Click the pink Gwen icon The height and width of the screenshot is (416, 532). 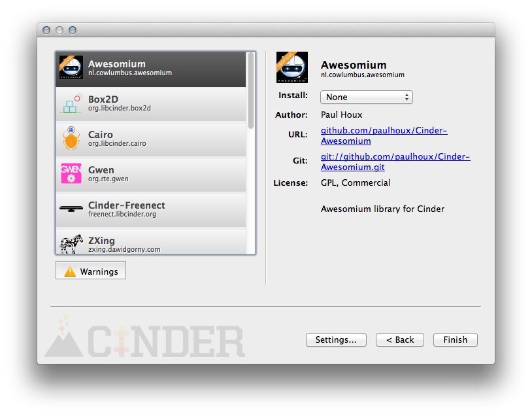pos(71,173)
